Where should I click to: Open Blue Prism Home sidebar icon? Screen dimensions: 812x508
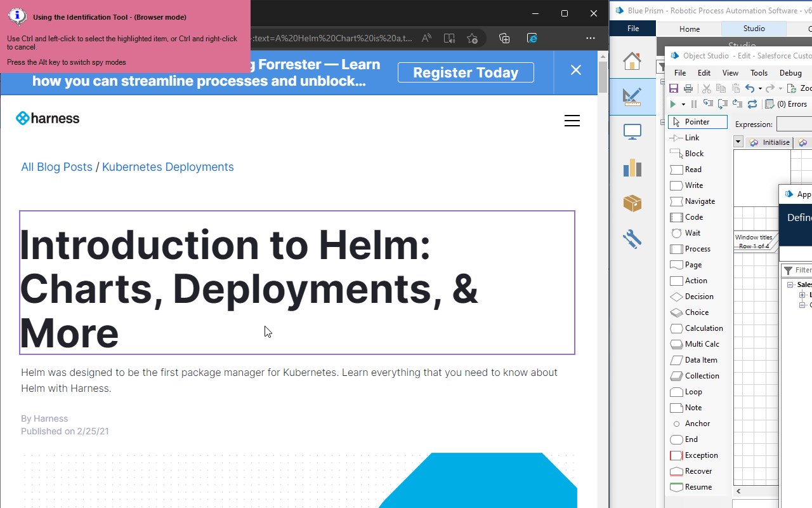coord(632,61)
